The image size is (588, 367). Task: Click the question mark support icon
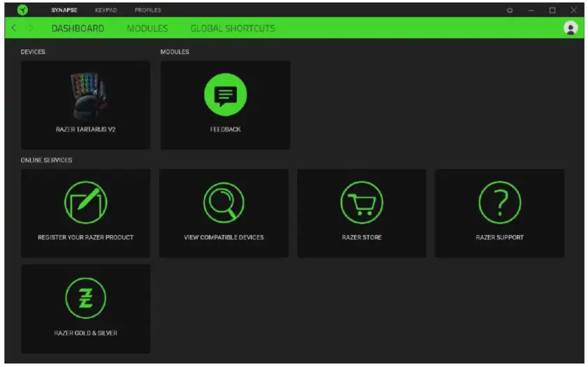pos(499,203)
